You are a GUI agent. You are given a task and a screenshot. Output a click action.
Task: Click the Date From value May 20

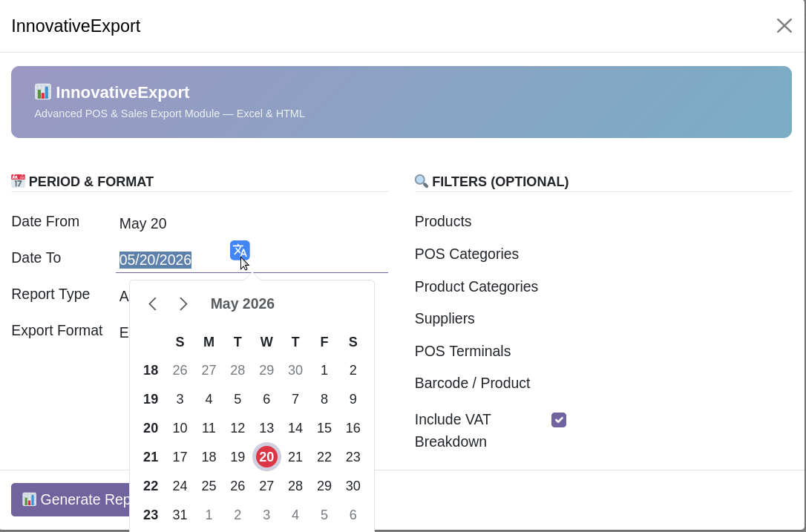pyautogui.click(x=143, y=223)
